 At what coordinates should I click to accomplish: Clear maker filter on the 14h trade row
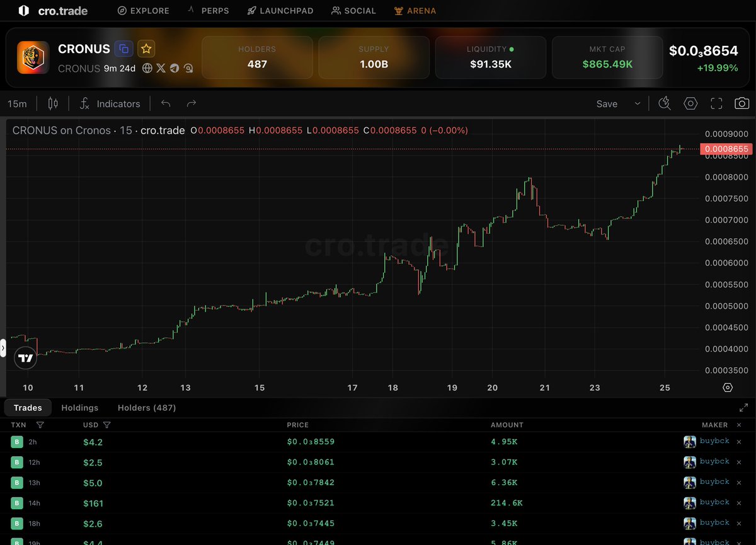pyautogui.click(x=739, y=503)
